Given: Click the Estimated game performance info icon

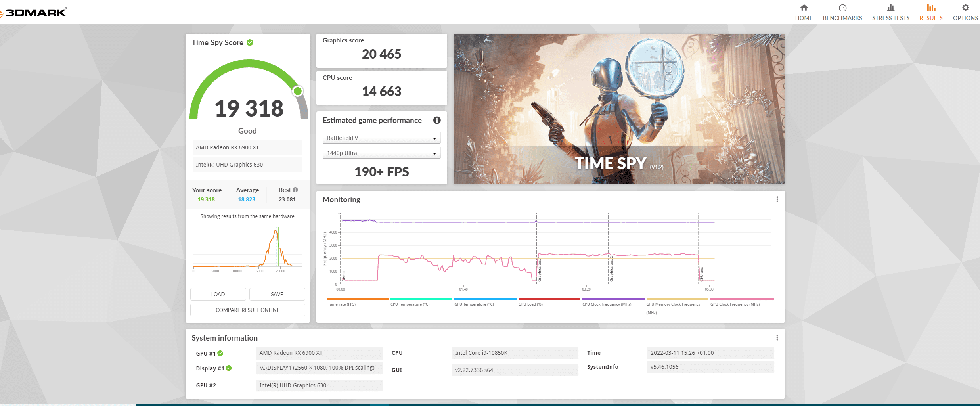Looking at the screenshot, I should click(437, 120).
